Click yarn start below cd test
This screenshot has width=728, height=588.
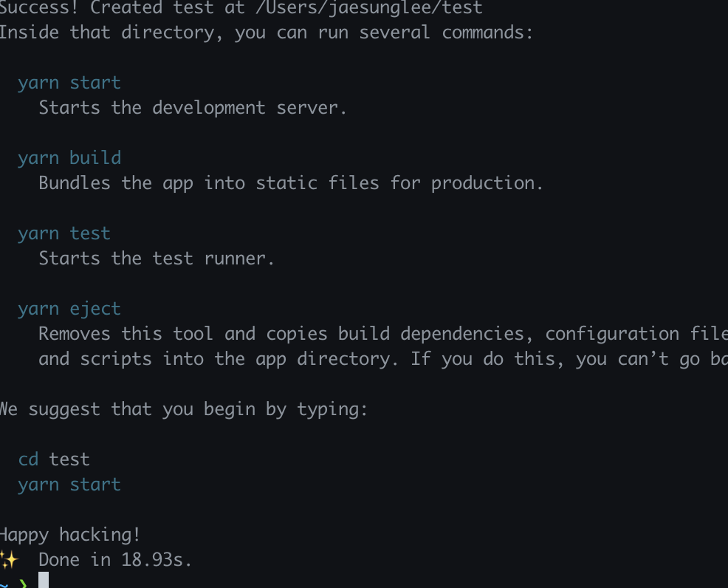point(69,485)
